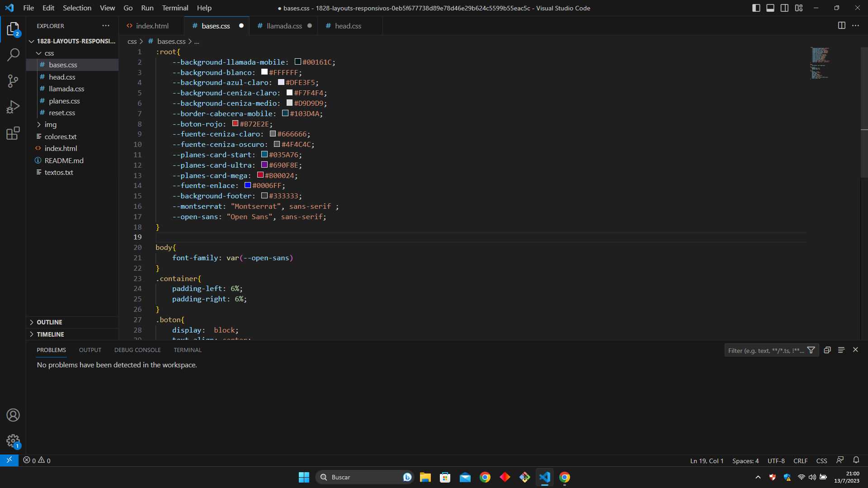868x488 pixels.
Task: Click the #690F8E planes-card-ultra color swatch
Action: [x=264, y=165]
